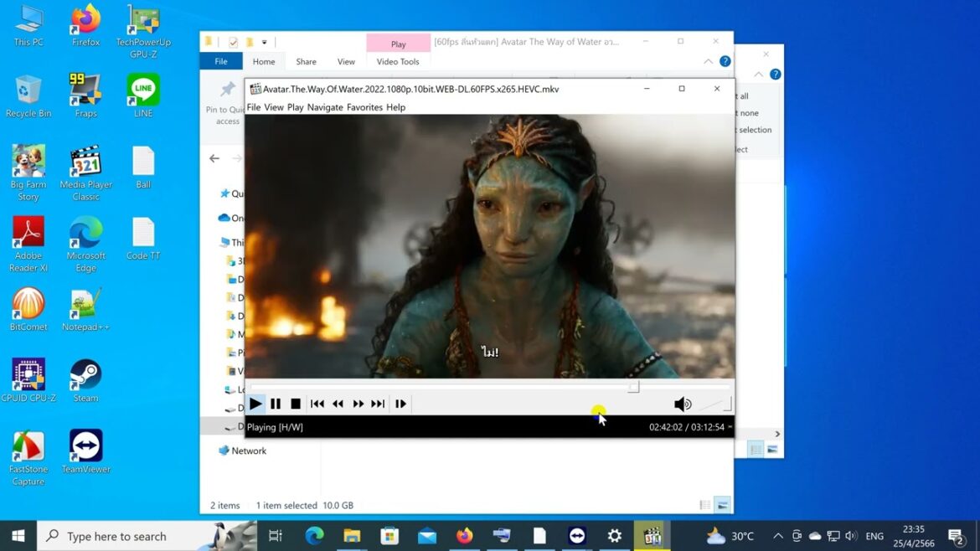Switch to the Video Tools ribbon tab

[x=398, y=62]
